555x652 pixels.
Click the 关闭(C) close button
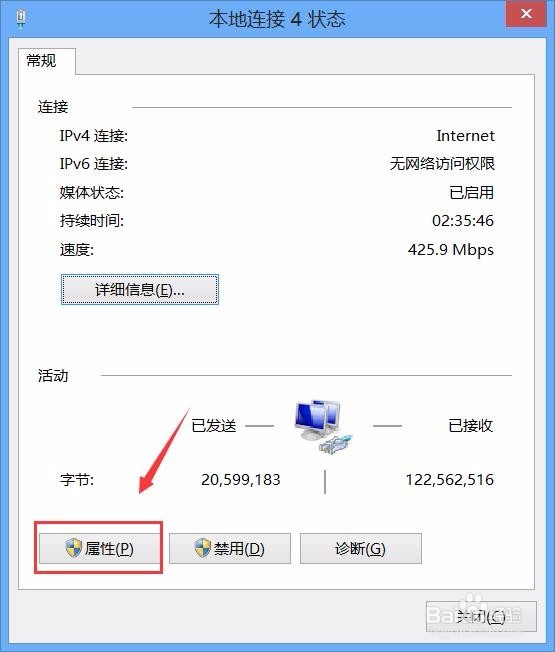point(481,616)
